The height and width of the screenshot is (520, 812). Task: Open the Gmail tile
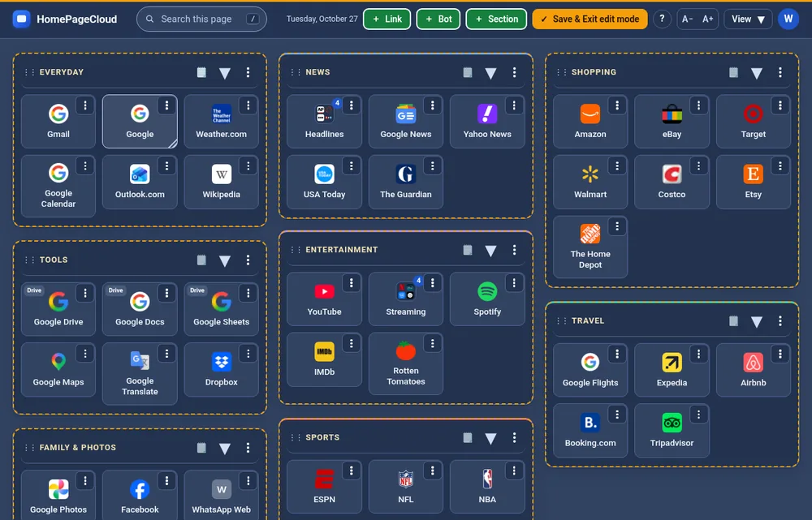click(58, 122)
